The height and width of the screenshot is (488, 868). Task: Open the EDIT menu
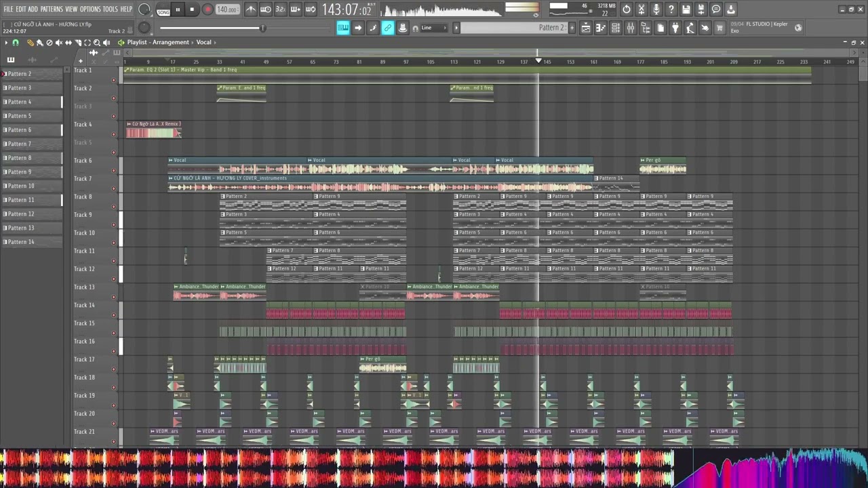21,9
